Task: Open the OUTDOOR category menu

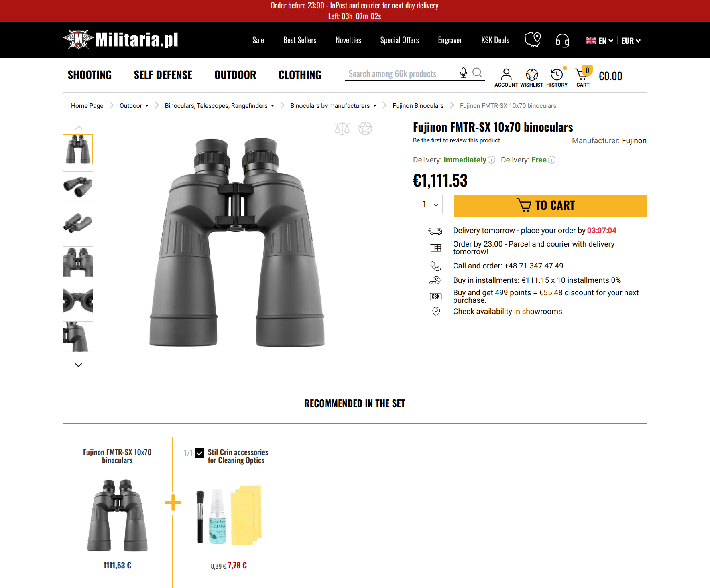Action: point(235,75)
